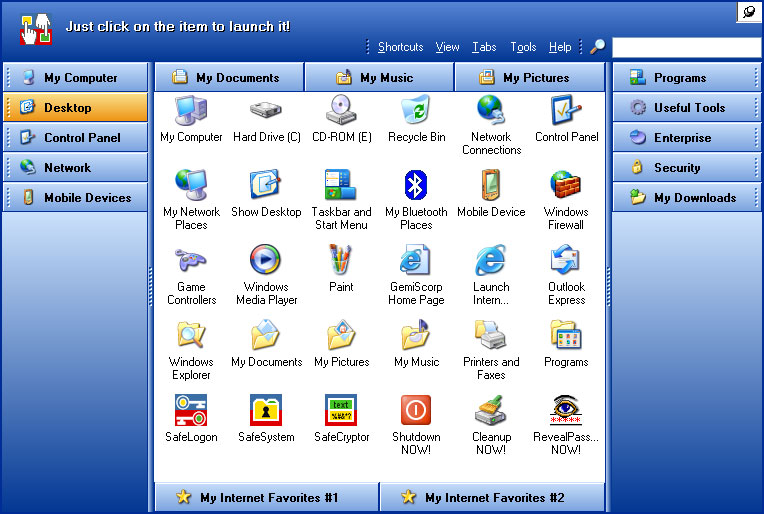764x514 pixels.
Task: Open the Tools menu
Action: click(523, 47)
